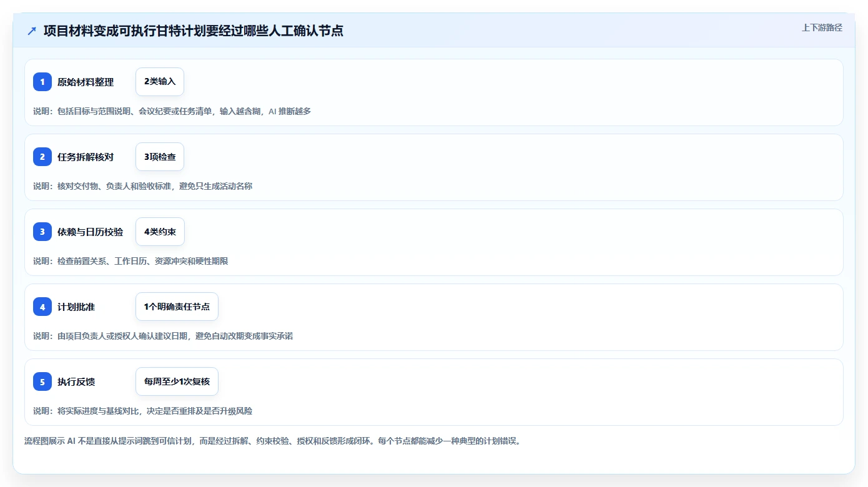
Task: Click the step 1 number badge
Action: coord(42,82)
